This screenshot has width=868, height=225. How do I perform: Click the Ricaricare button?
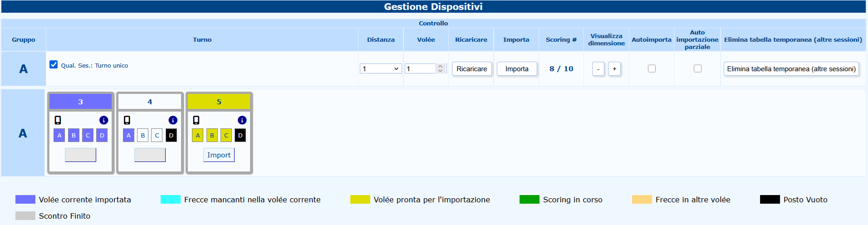(x=472, y=69)
